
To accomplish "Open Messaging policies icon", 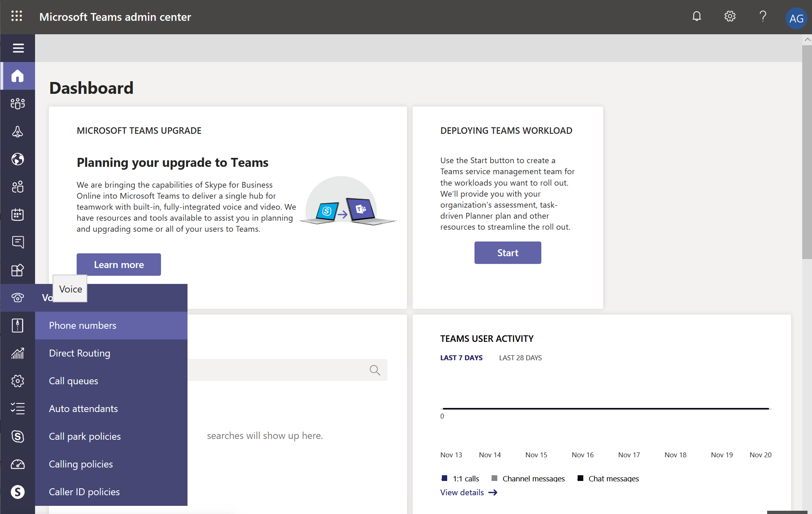I will coord(18,242).
